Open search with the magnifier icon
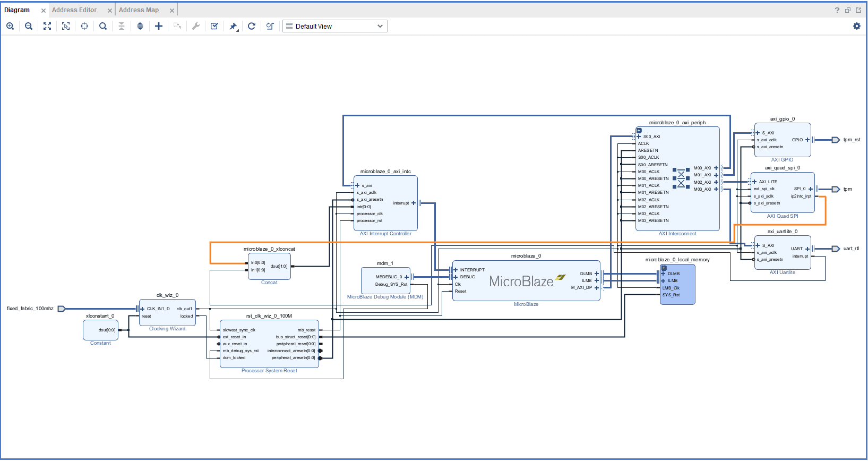 pos(103,26)
